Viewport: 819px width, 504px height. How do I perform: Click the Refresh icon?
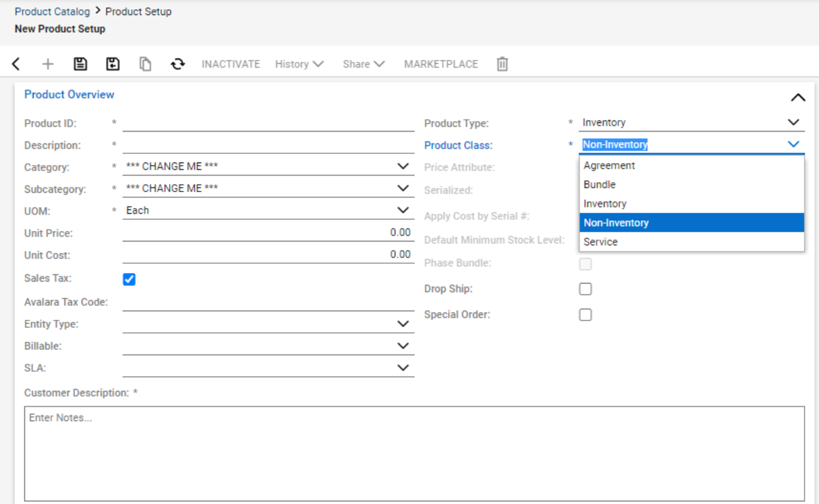pyautogui.click(x=178, y=64)
